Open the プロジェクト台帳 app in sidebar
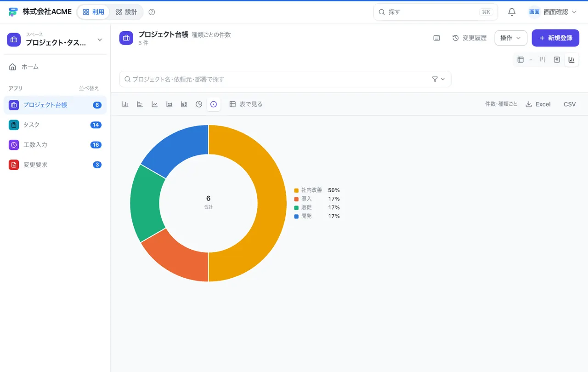This screenshot has height=372, width=588. coord(55,105)
